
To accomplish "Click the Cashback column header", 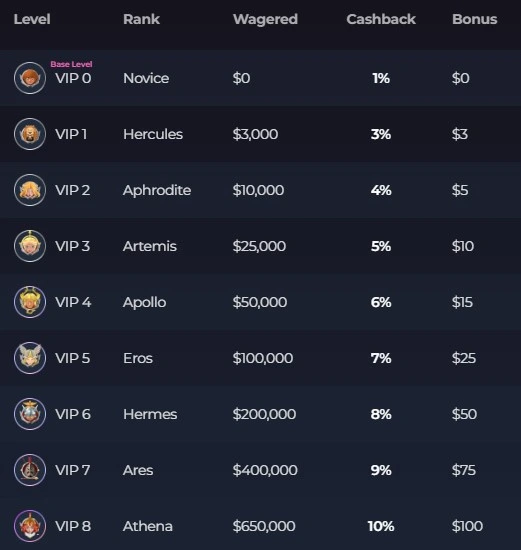I will pyautogui.click(x=381, y=19).
